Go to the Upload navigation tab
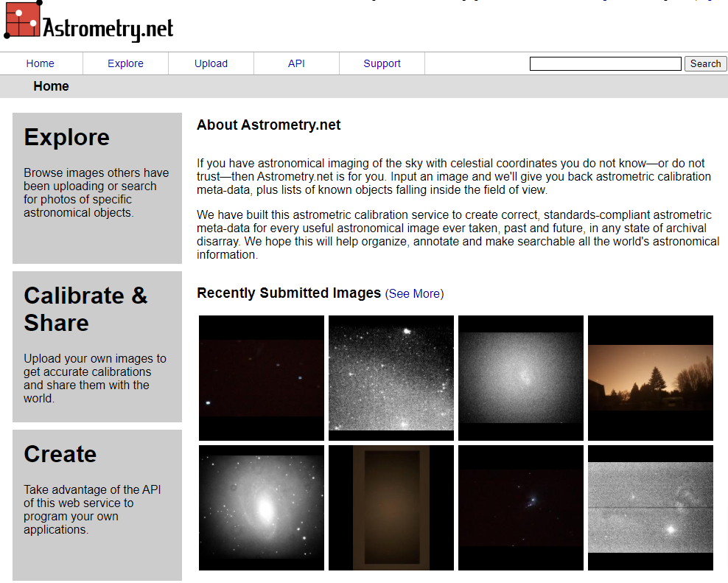The height and width of the screenshot is (583, 728). coord(211,63)
